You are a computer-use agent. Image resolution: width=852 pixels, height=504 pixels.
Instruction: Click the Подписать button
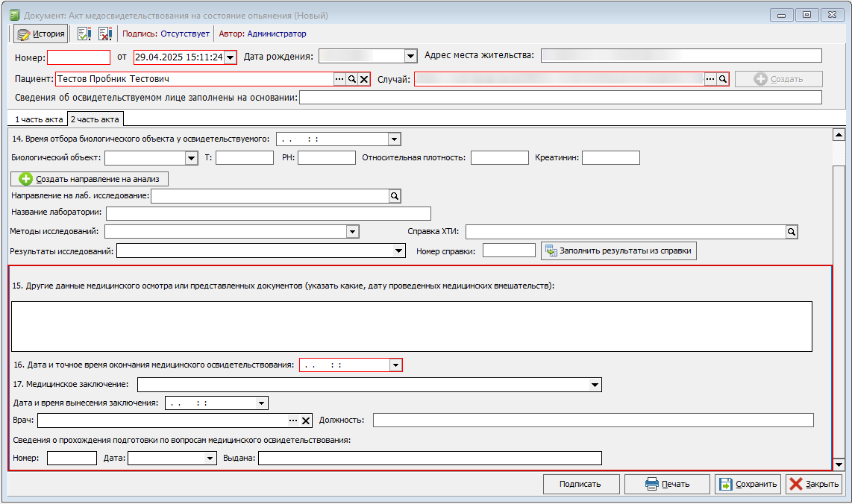click(581, 484)
